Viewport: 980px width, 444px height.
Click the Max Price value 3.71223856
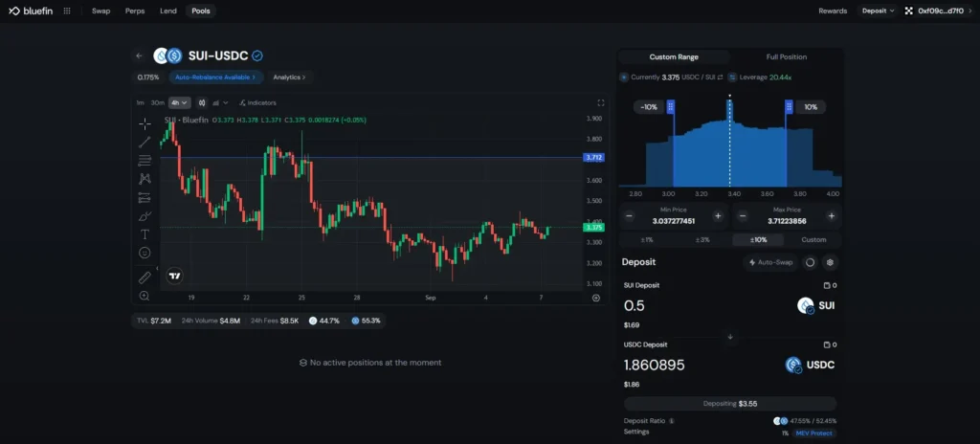pyautogui.click(x=787, y=221)
